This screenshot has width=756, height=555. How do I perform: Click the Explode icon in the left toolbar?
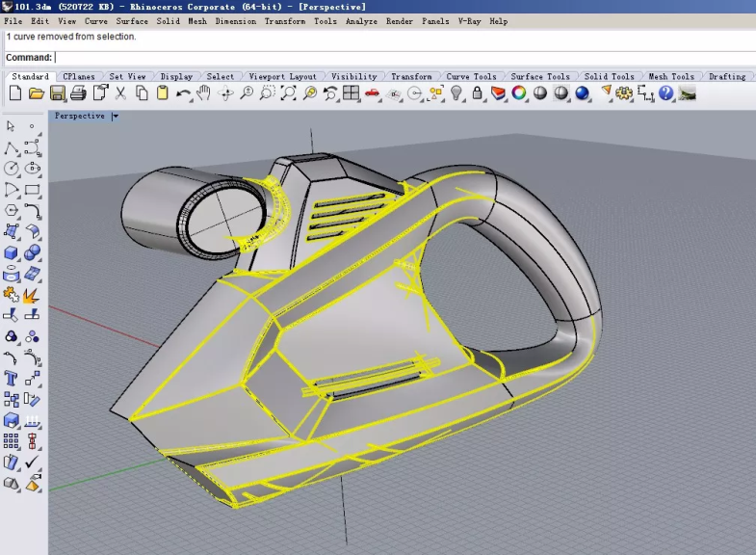(x=32, y=295)
